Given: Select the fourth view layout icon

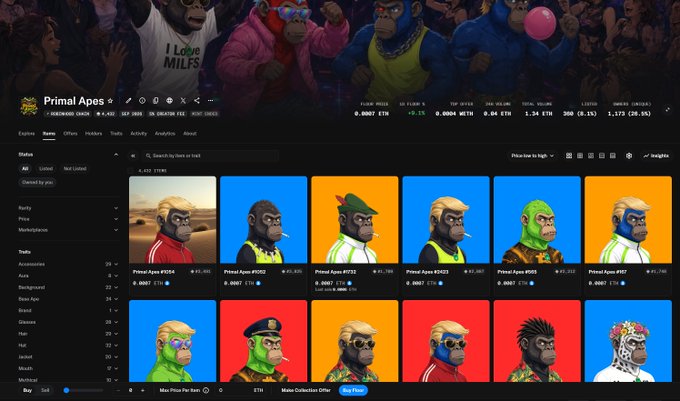Looking at the screenshot, I should pos(602,156).
